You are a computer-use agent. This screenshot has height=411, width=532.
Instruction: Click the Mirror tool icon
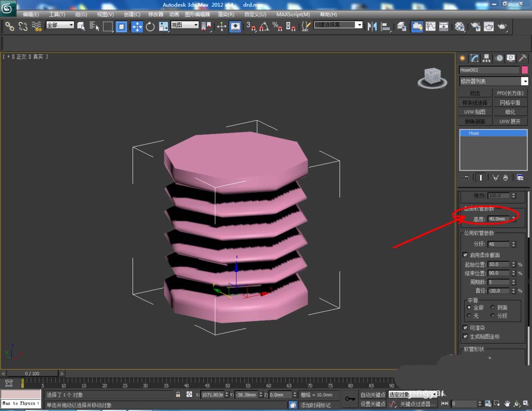372,26
